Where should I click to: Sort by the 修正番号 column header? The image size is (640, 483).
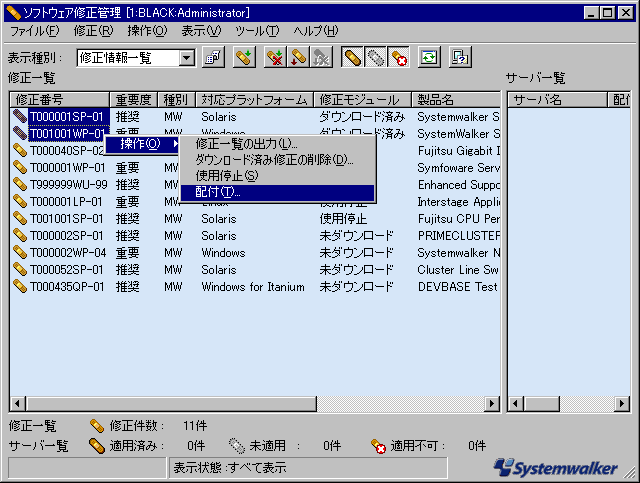[x=60, y=99]
